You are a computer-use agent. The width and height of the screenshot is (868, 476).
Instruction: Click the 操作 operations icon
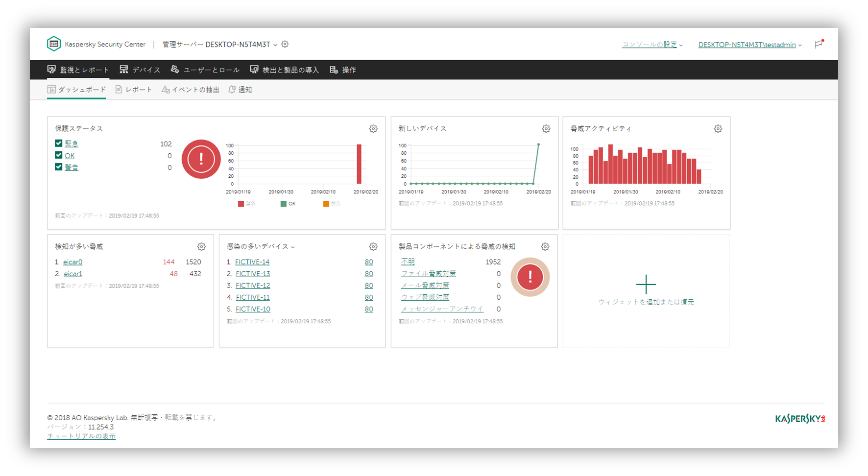(x=334, y=70)
